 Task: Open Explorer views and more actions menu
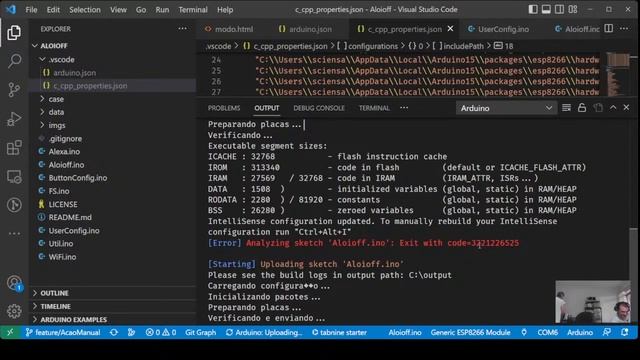click(182, 29)
